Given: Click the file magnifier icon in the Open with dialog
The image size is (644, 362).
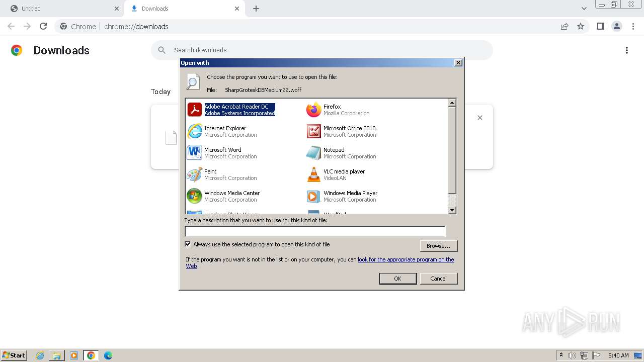Looking at the screenshot, I should (193, 82).
